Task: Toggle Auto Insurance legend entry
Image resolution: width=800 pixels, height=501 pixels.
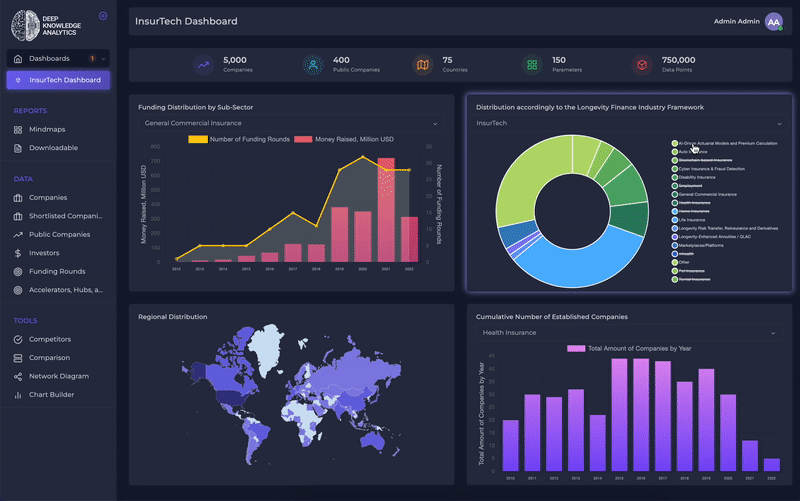Action: tap(690, 152)
